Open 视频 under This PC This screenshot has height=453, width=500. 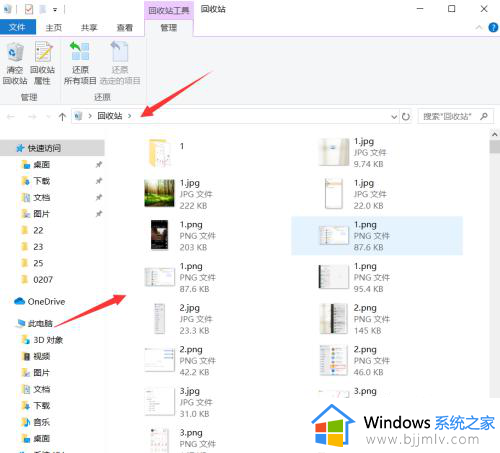pos(36,356)
